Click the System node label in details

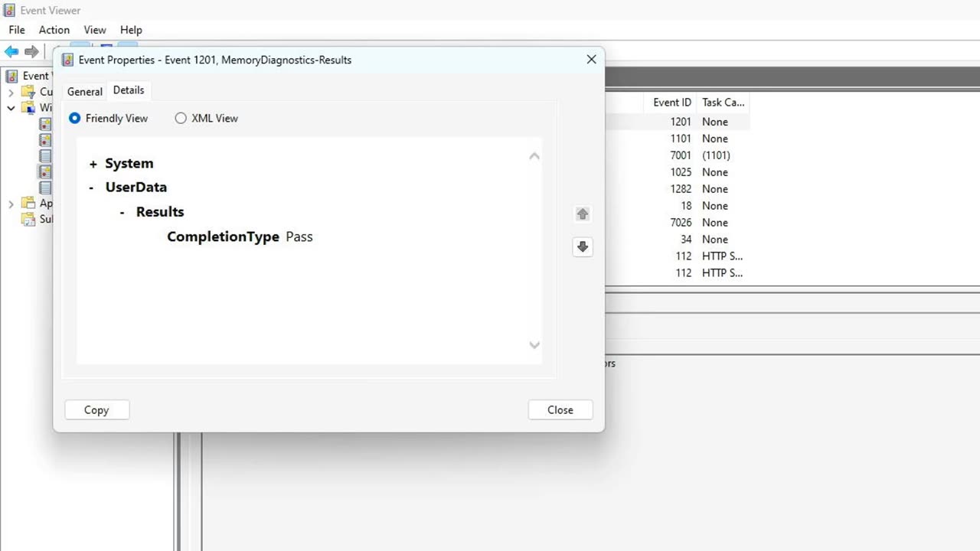coord(129,164)
